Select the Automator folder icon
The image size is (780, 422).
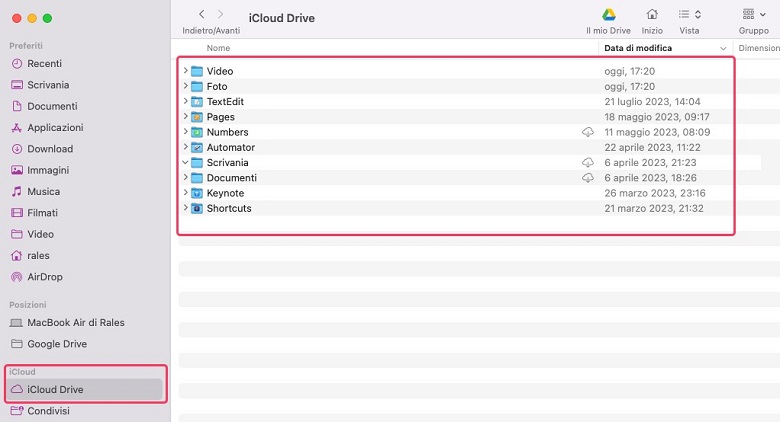coord(197,148)
